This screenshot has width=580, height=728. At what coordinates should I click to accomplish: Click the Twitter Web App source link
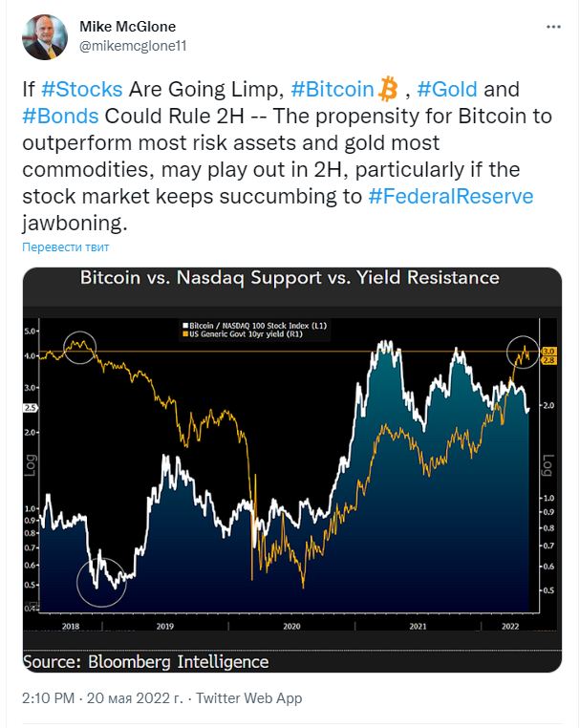(x=248, y=697)
